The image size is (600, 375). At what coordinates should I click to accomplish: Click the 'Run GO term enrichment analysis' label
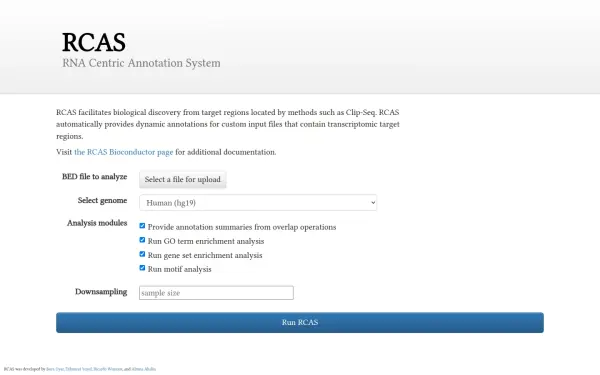click(206, 241)
